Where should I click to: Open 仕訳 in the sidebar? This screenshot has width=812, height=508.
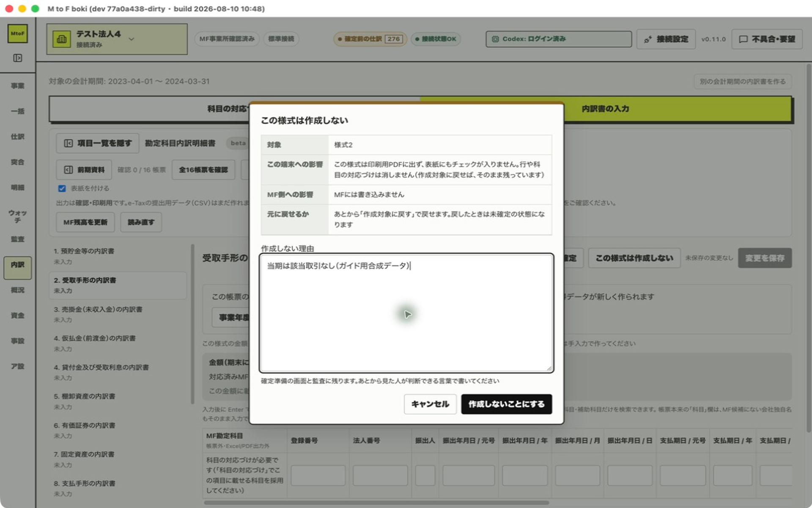(17, 137)
